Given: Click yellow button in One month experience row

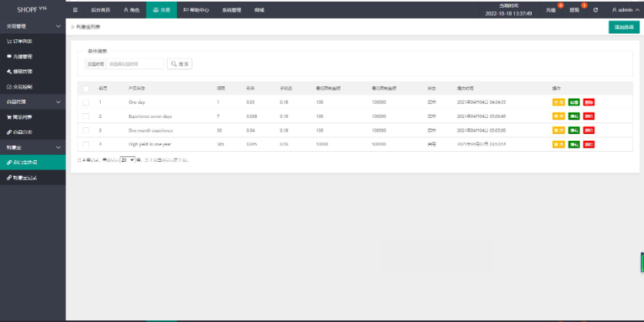Looking at the screenshot, I should pyautogui.click(x=559, y=130).
